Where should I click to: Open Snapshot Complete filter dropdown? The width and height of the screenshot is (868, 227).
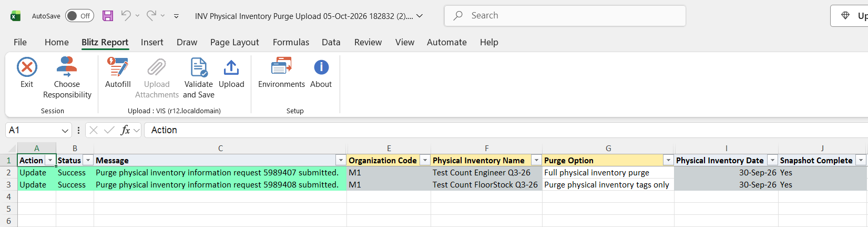click(x=861, y=161)
